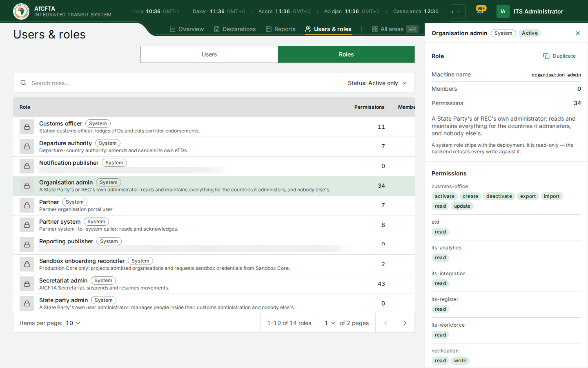Open the Items per page dropdown
The width and height of the screenshot is (588, 368).
pyautogui.click(x=73, y=323)
